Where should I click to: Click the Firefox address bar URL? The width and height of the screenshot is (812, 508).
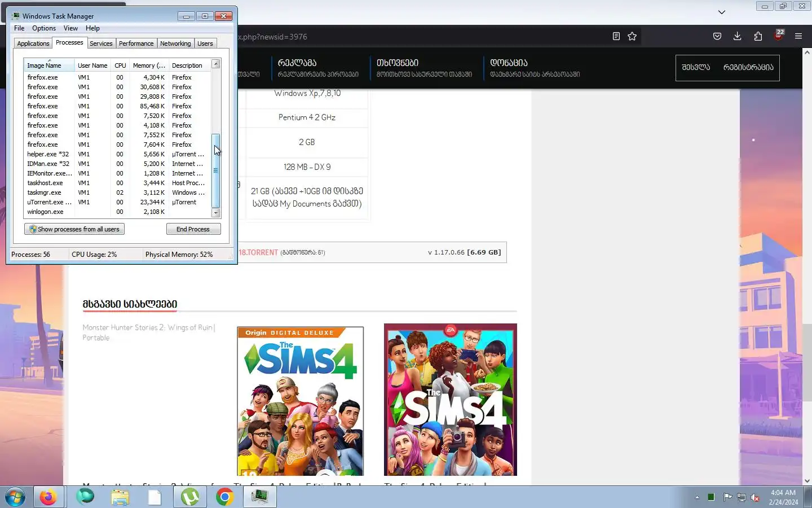[272, 37]
